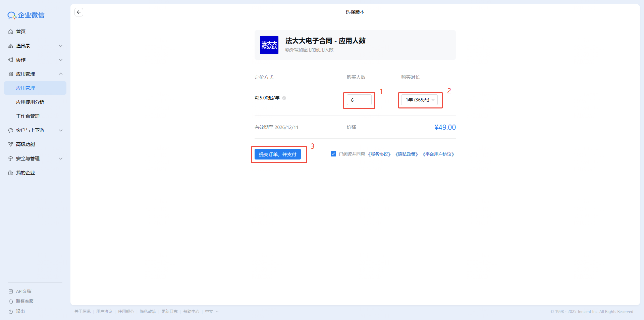Open the API文档 link
This screenshot has height=320, width=644.
24,291
